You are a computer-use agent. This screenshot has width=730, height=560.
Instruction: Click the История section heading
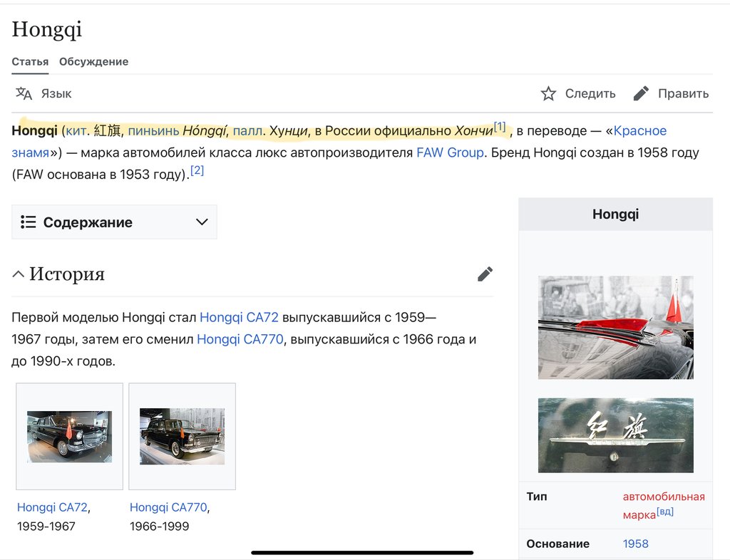[x=66, y=274]
